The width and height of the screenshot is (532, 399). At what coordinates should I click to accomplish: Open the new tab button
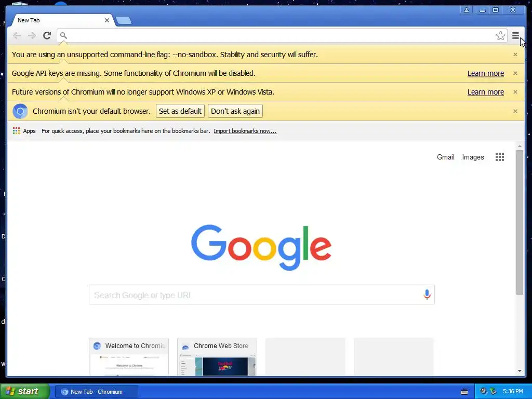124,20
